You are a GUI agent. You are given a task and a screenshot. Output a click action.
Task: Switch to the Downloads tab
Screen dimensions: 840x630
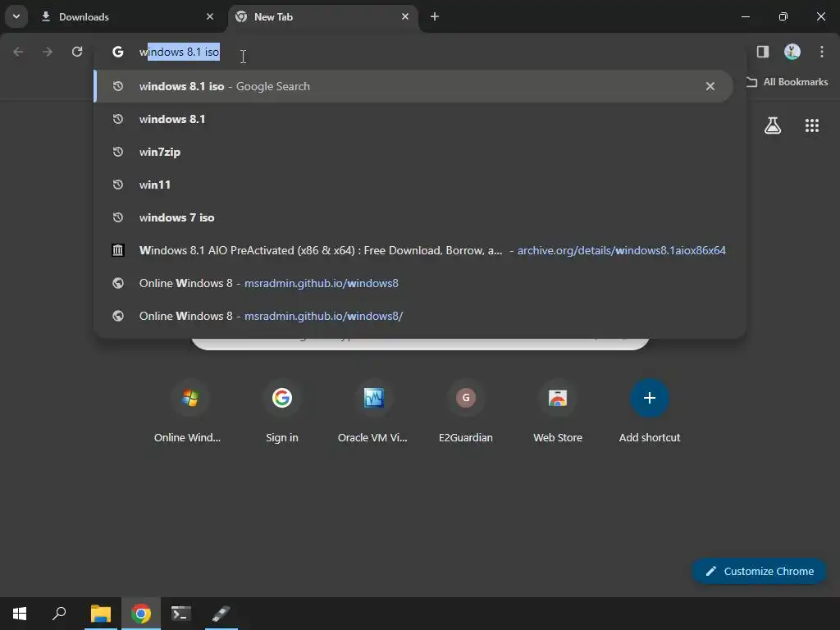click(129, 16)
